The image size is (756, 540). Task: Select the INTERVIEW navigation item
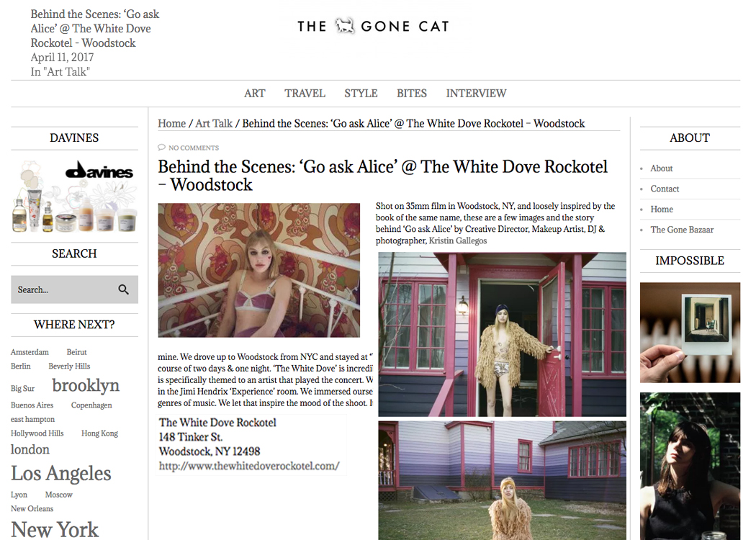point(476,93)
